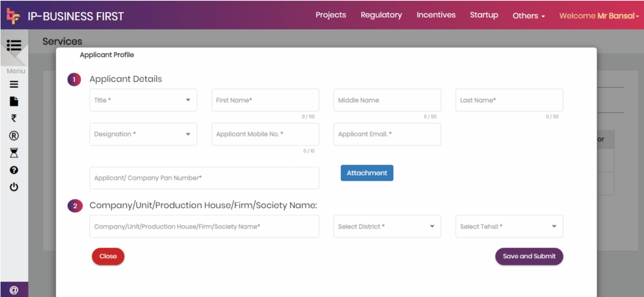Click the hamburger lines icon in sidebar
The height and width of the screenshot is (297, 644).
[x=14, y=84]
